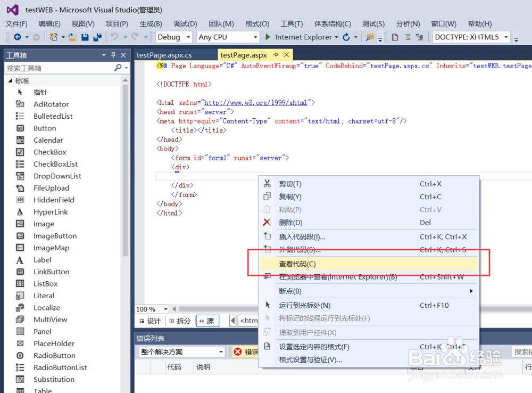The image size is (532, 393).
Task: Select the Button control in the Toolbox
Action: (x=44, y=128)
